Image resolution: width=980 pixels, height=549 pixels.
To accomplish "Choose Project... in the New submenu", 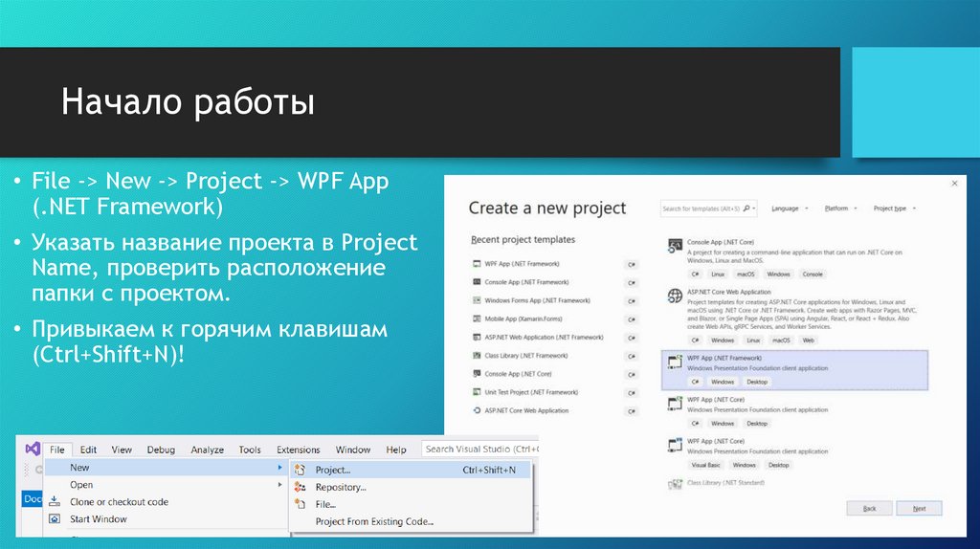I will [411, 470].
